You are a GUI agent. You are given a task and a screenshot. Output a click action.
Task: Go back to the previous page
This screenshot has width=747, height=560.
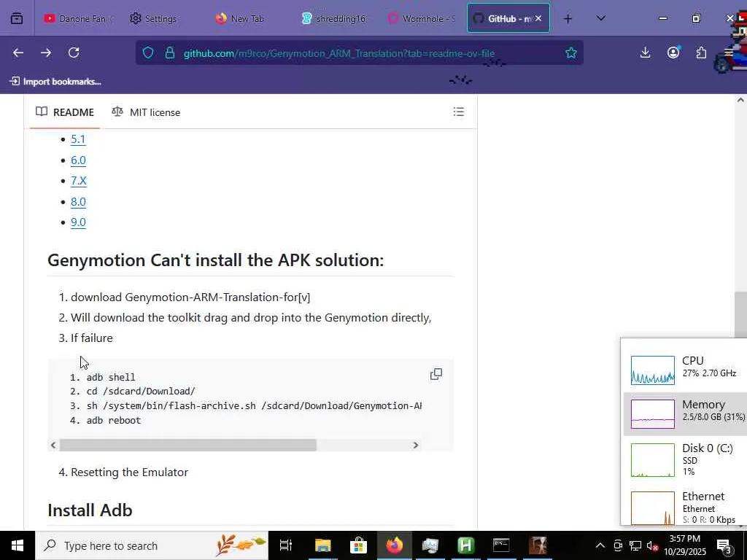click(x=18, y=52)
